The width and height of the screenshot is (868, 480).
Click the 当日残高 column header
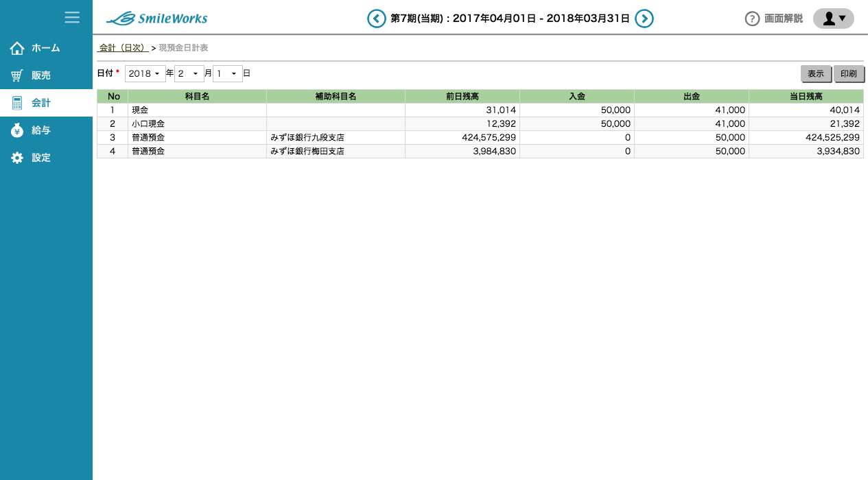point(806,97)
